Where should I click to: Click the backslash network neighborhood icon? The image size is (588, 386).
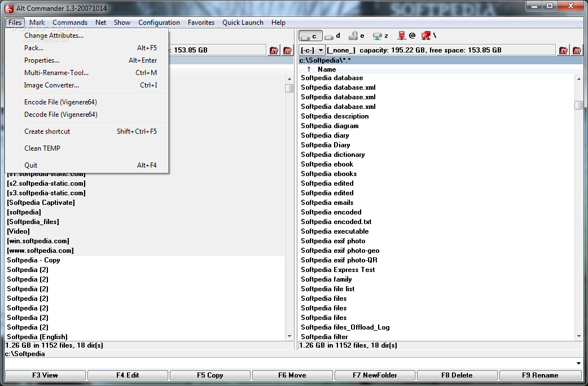(429, 36)
